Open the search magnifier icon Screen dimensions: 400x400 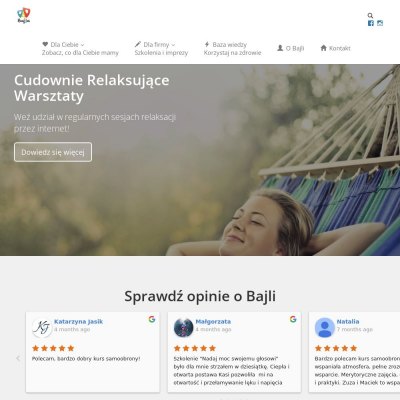(x=370, y=16)
